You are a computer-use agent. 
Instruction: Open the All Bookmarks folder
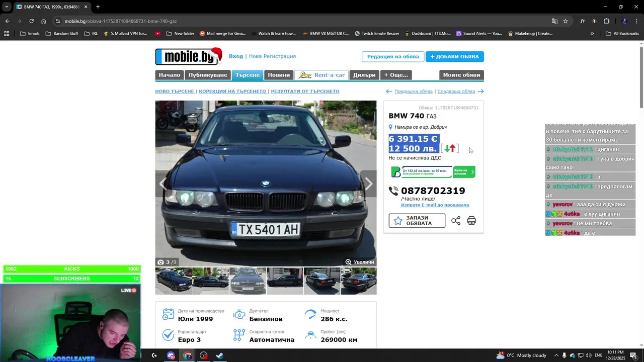(x=622, y=34)
